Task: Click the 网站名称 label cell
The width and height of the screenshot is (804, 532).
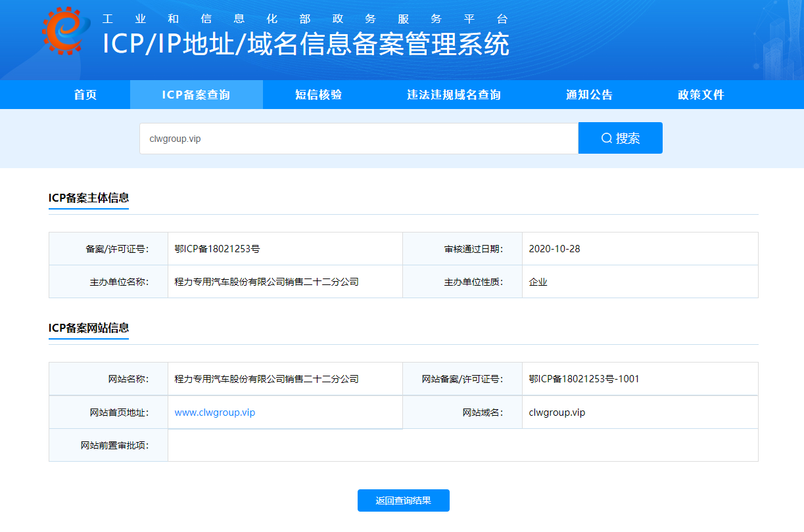Action: [108, 379]
